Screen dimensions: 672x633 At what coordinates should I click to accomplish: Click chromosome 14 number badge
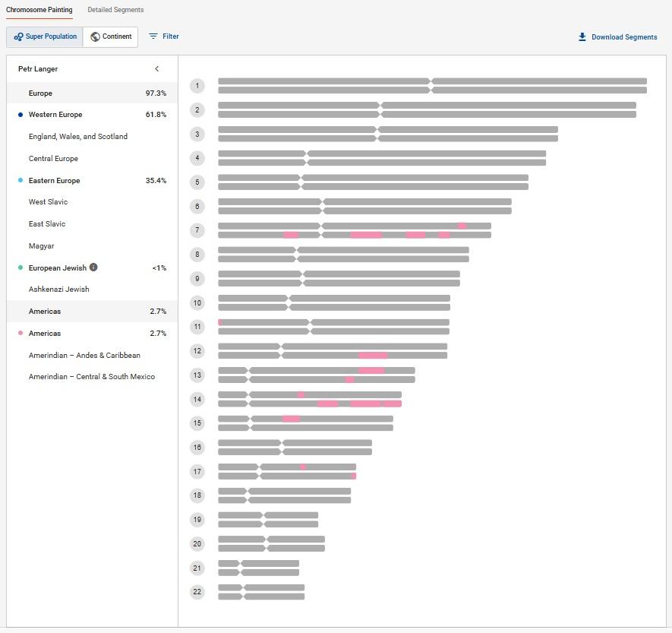point(197,399)
